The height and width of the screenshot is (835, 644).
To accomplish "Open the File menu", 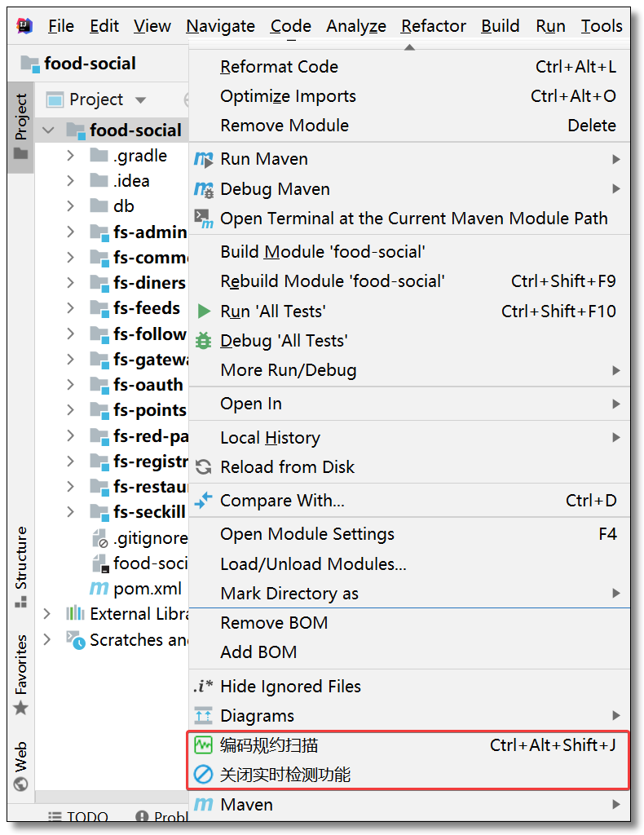I will [x=60, y=26].
